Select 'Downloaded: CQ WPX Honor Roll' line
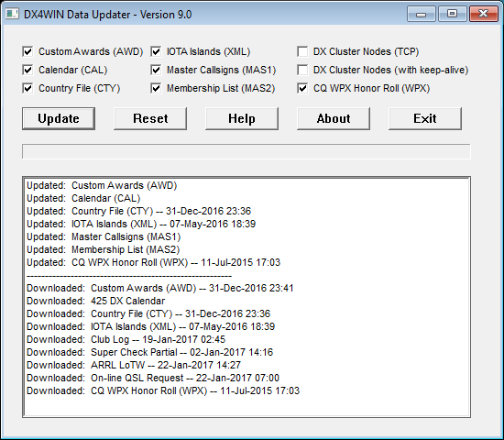The width and height of the screenshot is (504, 440). pos(163,391)
